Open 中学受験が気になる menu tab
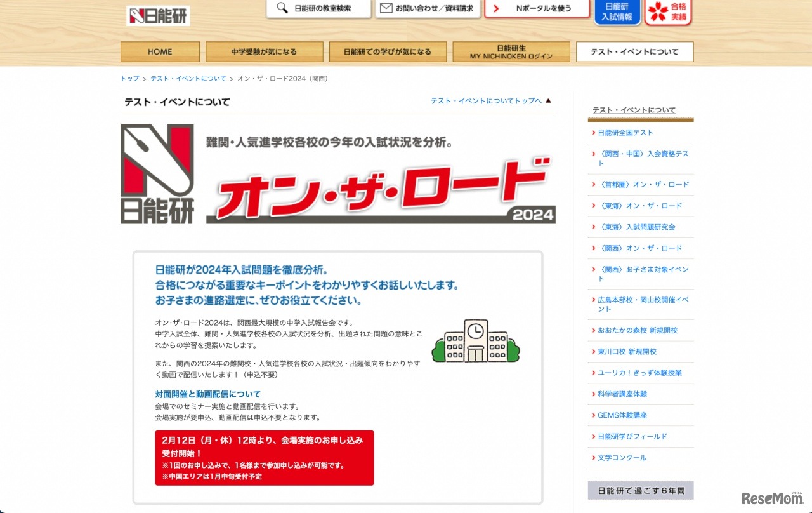This screenshot has height=513, width=812. tap(265, 52)
